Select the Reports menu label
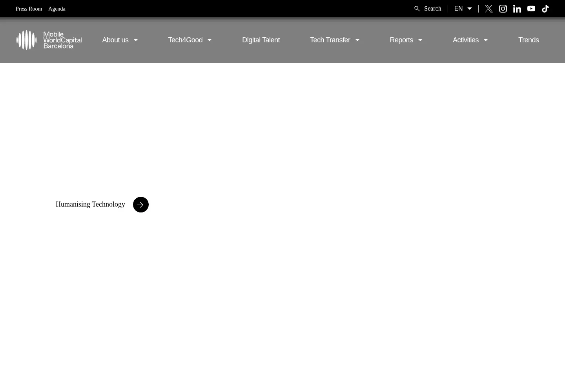Image resolution: width=565 pixels, height=392 pixels. [401, 40]
